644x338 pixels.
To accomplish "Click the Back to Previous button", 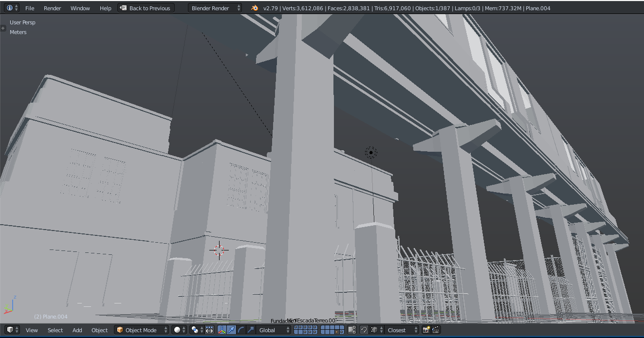I will 146,8.
